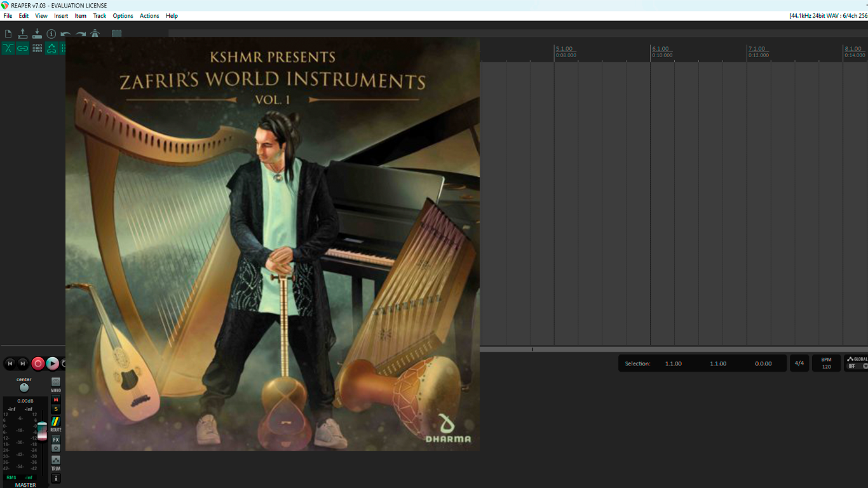Viewport: 868px width, 488px height.
Task: Toggle item grouping chain-link button
Action: tap(22, 48)
